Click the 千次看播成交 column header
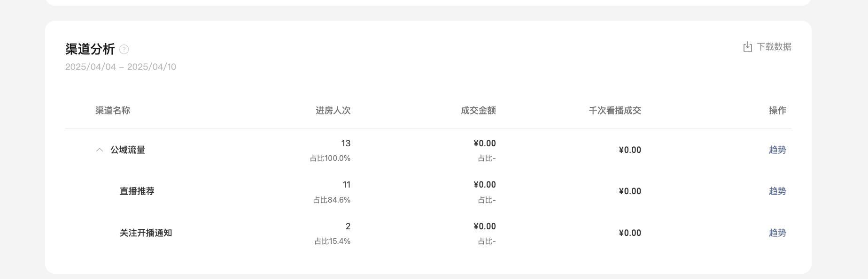Screen dimensions: 868x279 [x=615, y=111]
